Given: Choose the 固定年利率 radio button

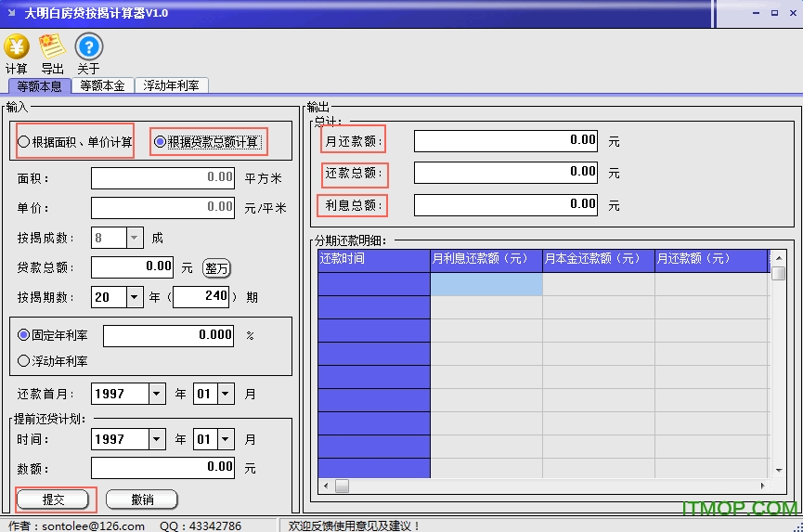Looking at the screenshot, I should (24, 335).
